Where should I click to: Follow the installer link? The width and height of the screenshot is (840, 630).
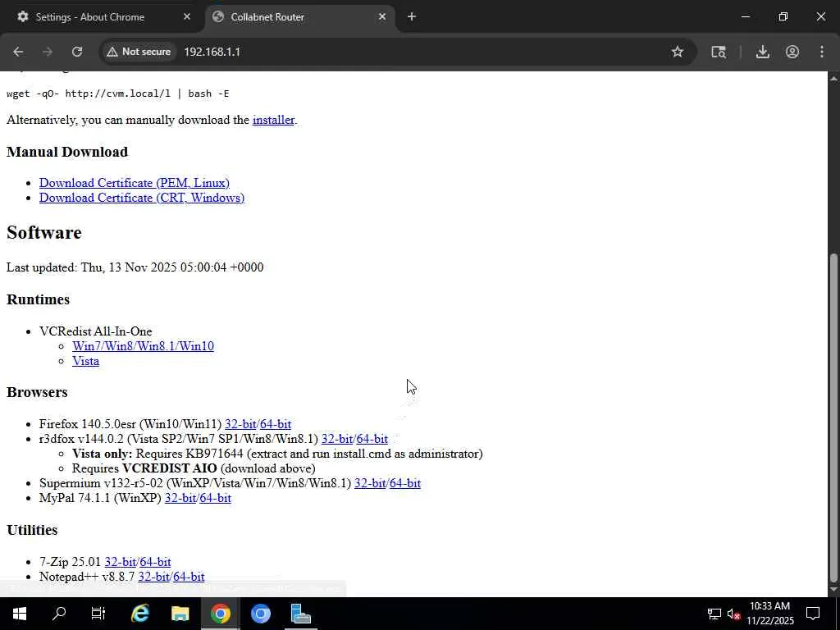[273, 120]
